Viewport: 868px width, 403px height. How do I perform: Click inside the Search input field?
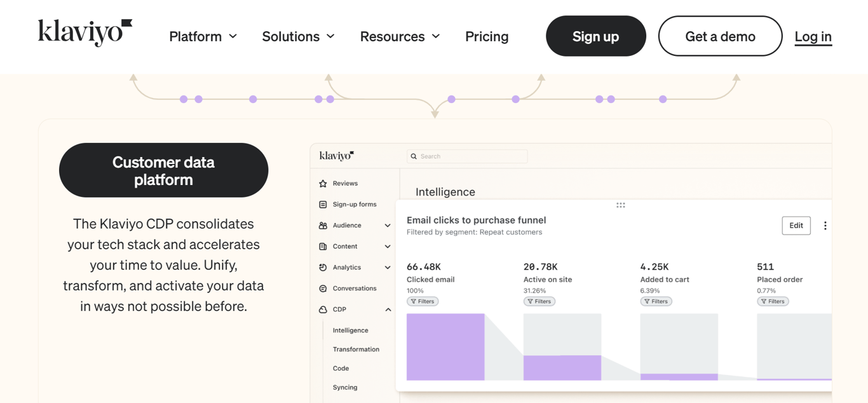[467, 156]
